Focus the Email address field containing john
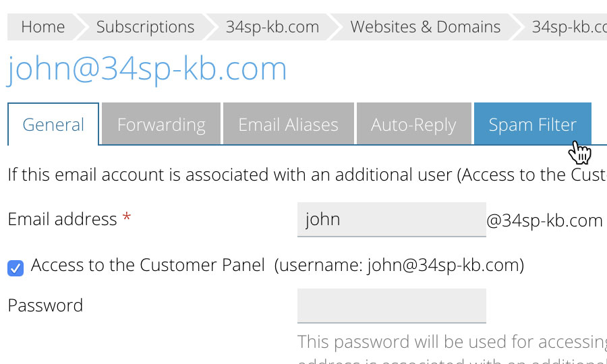Screen dimensions: 607x364 coord(391,219)
